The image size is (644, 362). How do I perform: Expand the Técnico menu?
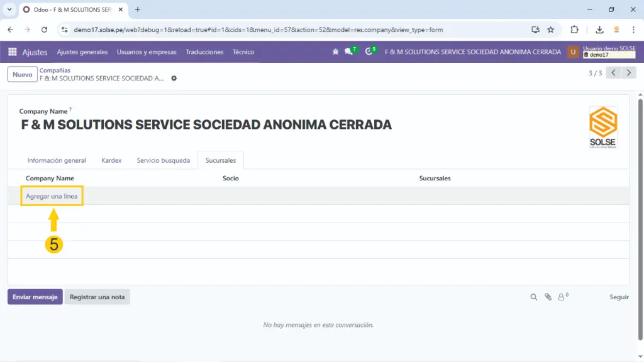pyautogui.click(x=243, y=52)
